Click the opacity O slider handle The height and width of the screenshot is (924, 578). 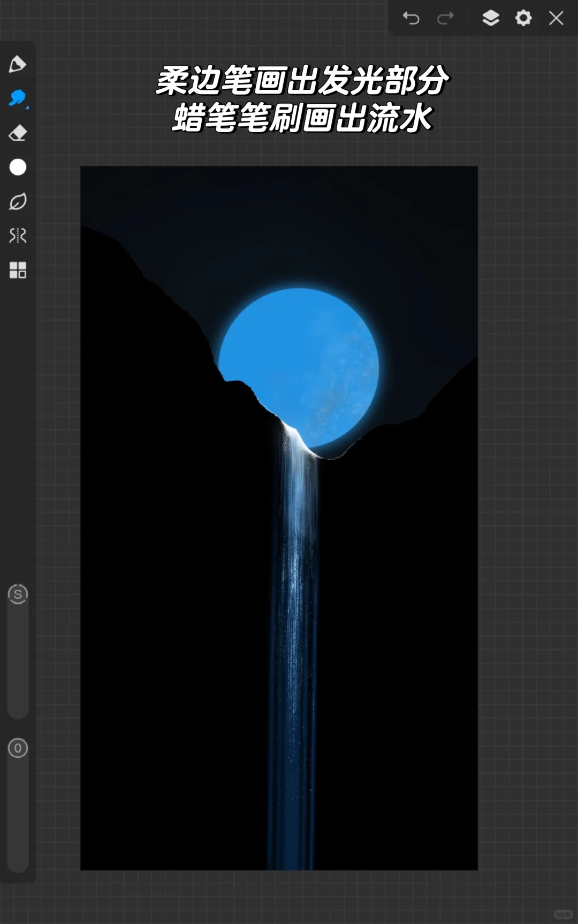point(18,748)
